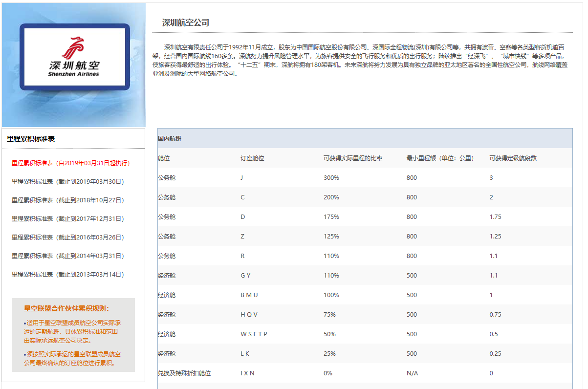Viewport: 588px width, 389px height.
Task: Click booking class Z cell
Action: (x=242, y=237)
